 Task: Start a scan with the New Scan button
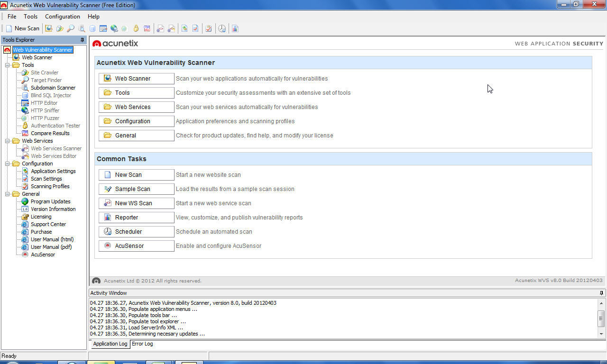tap(136, 174)
